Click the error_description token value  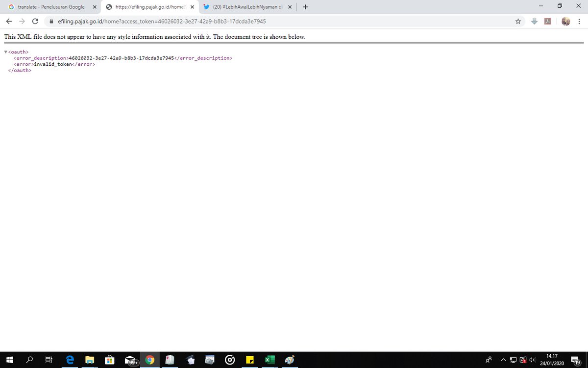click(x=122, y=58)
